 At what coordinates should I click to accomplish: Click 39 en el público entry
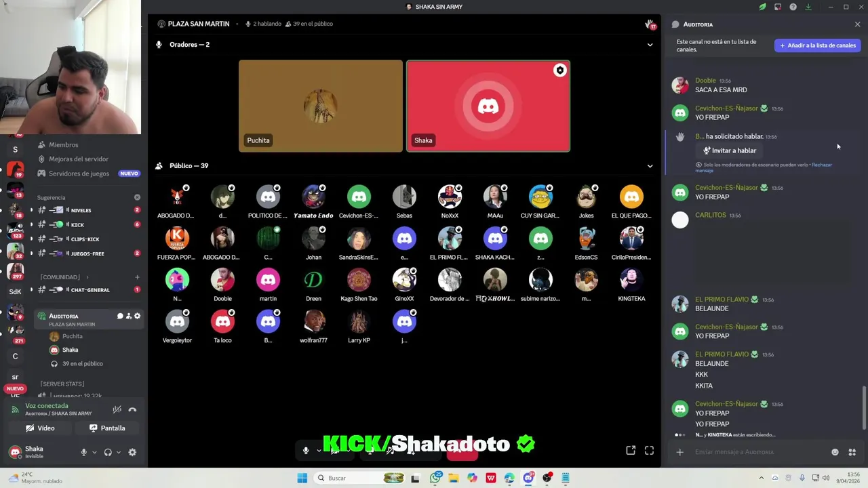[x=82, y=364]
